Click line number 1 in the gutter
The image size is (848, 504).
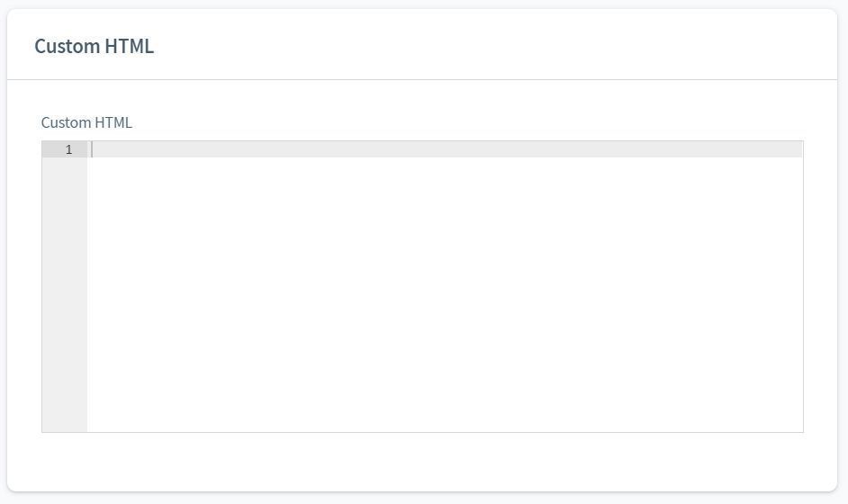(x=68, y=149)
